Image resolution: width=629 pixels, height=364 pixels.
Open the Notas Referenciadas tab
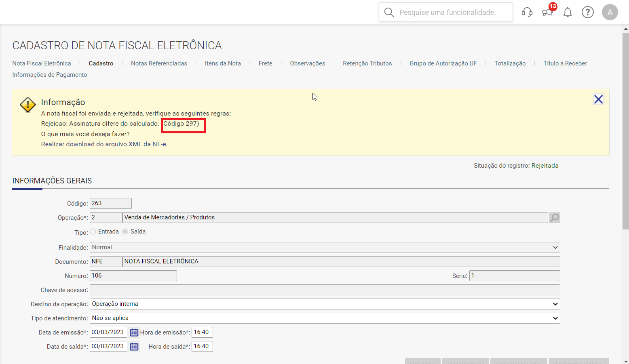[159, 63]
